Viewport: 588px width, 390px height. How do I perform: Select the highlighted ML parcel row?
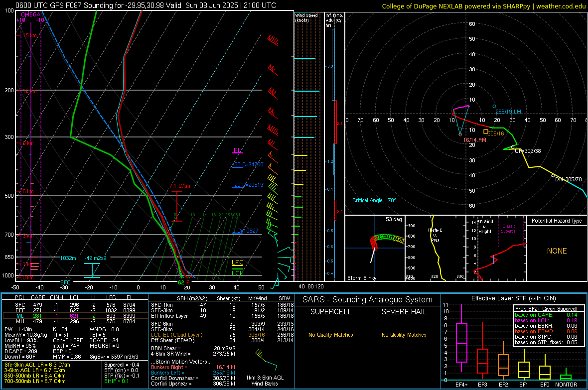75,316
